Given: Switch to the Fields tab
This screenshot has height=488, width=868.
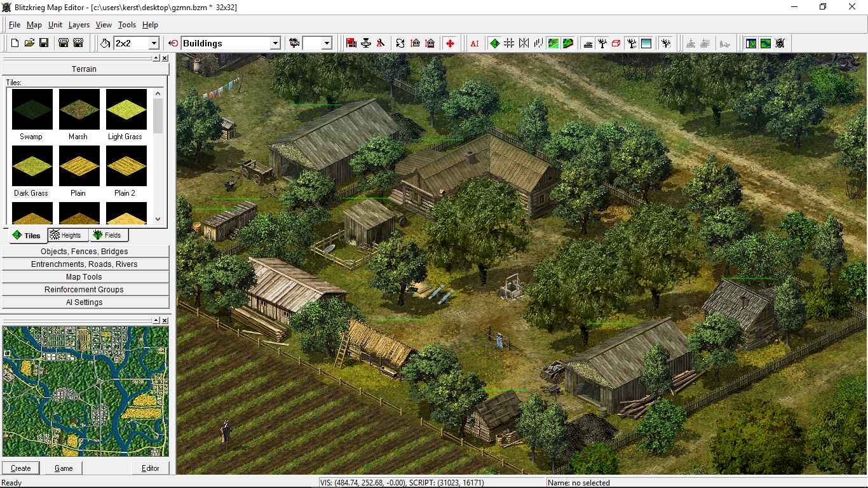Looking at the screenshot, I should pyautogui.click(x=109, y=235).
